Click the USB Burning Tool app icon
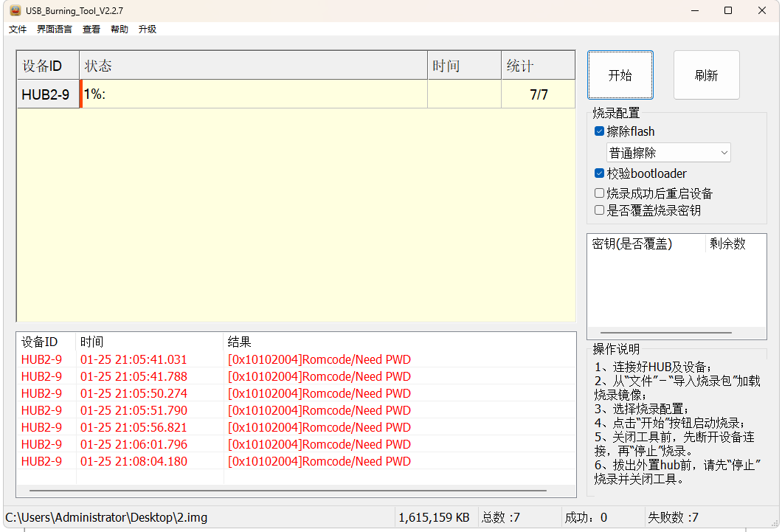This screenshot has height=532, width=782. (15, 10)
